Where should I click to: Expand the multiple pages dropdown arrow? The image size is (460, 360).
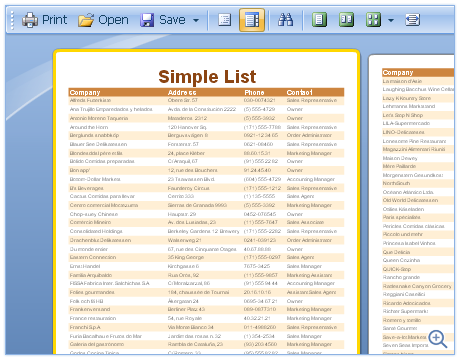[391, 20]
